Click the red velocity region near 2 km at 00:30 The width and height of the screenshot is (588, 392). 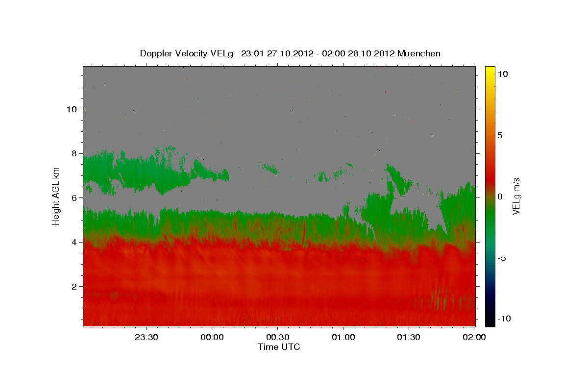tap(278, 286)
